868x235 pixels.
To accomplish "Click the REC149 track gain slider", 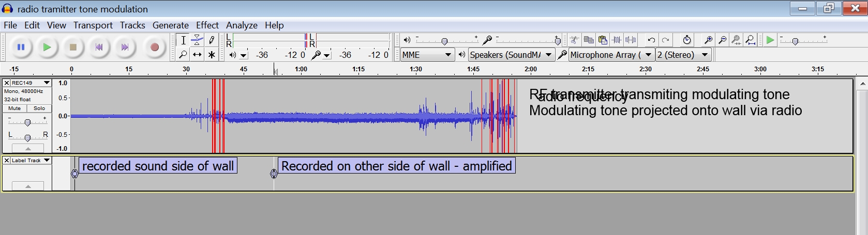I will click(x=27, y=122).
